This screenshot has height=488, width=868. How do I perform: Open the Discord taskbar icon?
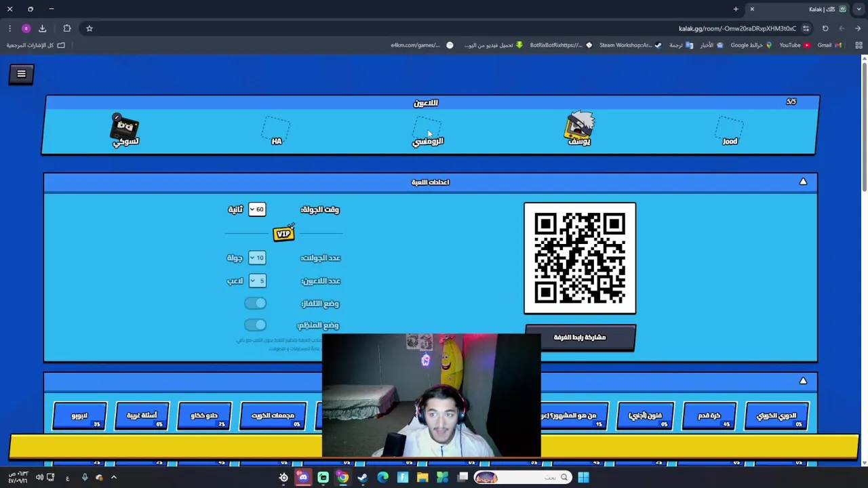302,478
